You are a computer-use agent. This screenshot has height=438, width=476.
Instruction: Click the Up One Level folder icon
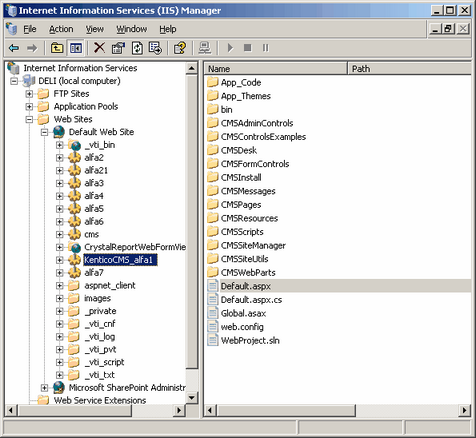click(x=57, y=48)
